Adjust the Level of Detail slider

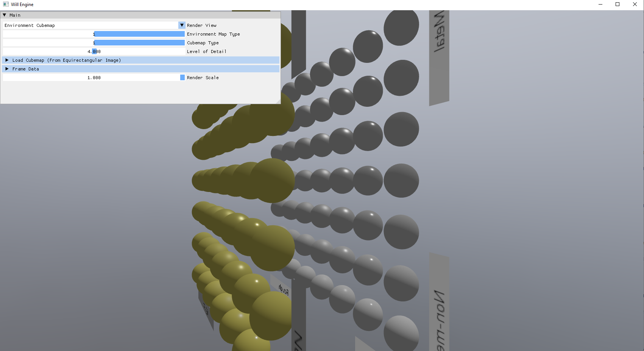tap(94, 51)
